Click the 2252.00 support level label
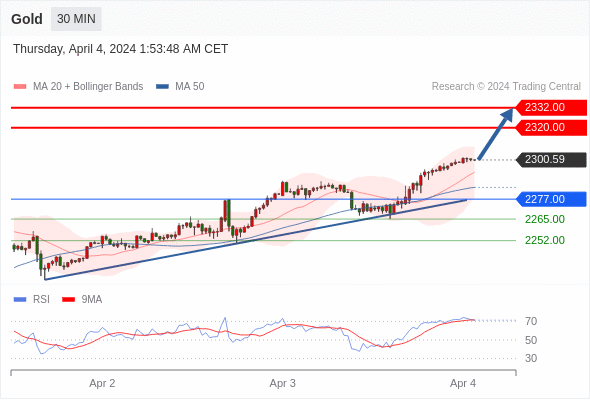This screenshot has width=590, height=400. [x=545, y=240]
